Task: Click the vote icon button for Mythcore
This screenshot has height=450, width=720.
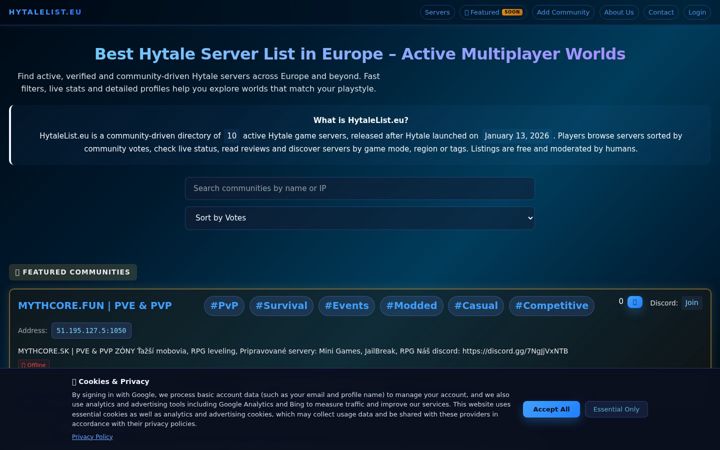Action: pos(635,302)
